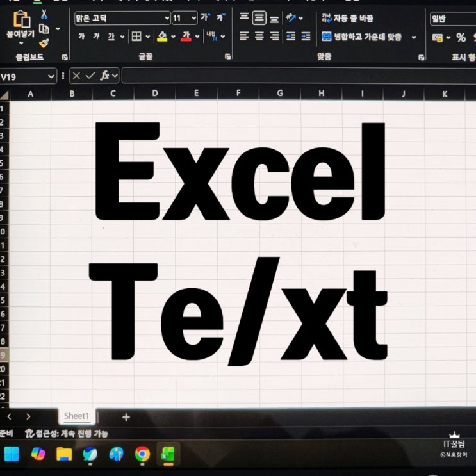
Task: Cut selection with the scissors icon
Action: [x=44, y=14]
